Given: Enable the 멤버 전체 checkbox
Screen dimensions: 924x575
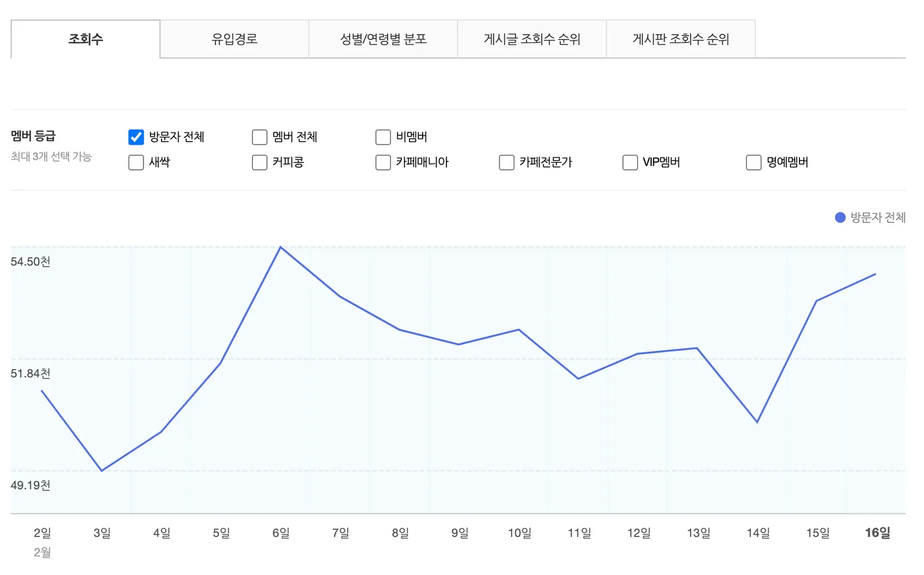Looking at the screenshot, I should click(x=259, y=137).
